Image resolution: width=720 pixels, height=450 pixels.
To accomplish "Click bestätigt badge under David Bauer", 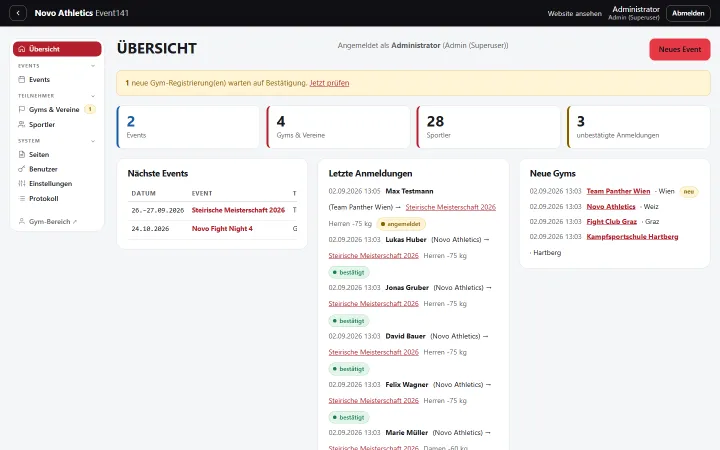I will click(349, 369).
